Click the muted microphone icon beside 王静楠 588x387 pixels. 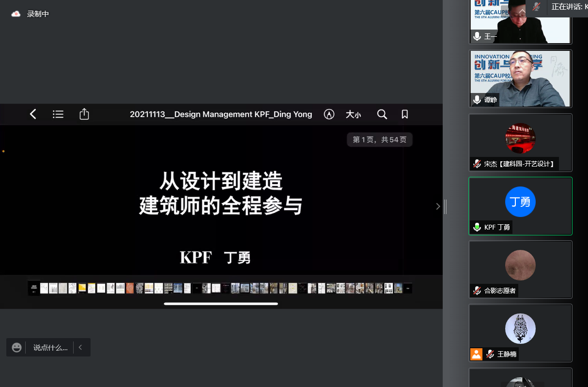pos(490,354)
